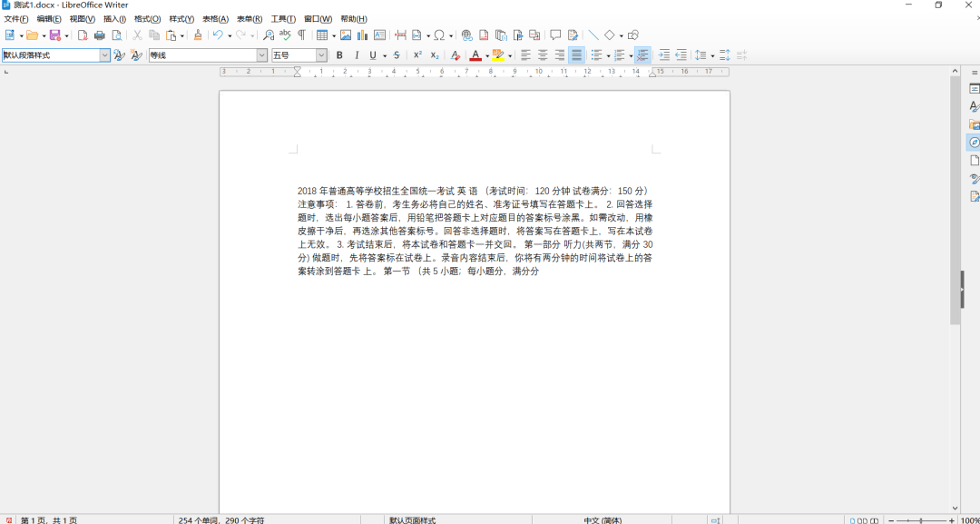Click the Subscript icon
Image resolution: width=980 pixels, height=524 pixels.
point(435,55)
